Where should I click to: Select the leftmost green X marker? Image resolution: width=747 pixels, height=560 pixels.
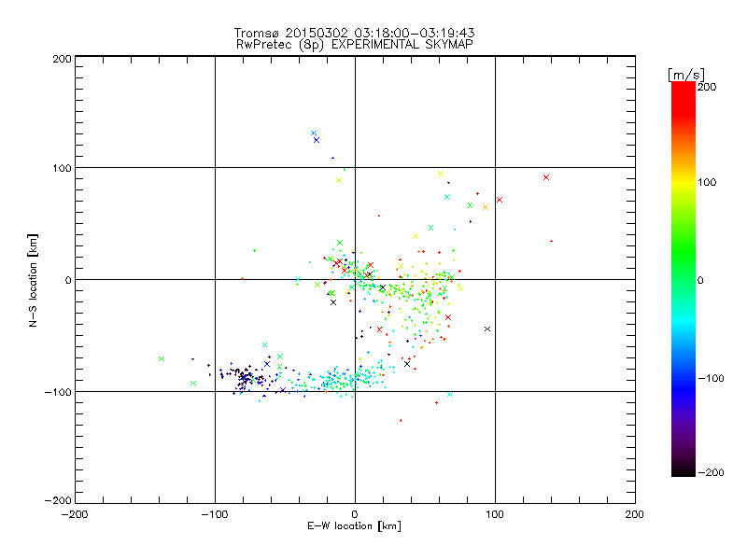(161, 359)
